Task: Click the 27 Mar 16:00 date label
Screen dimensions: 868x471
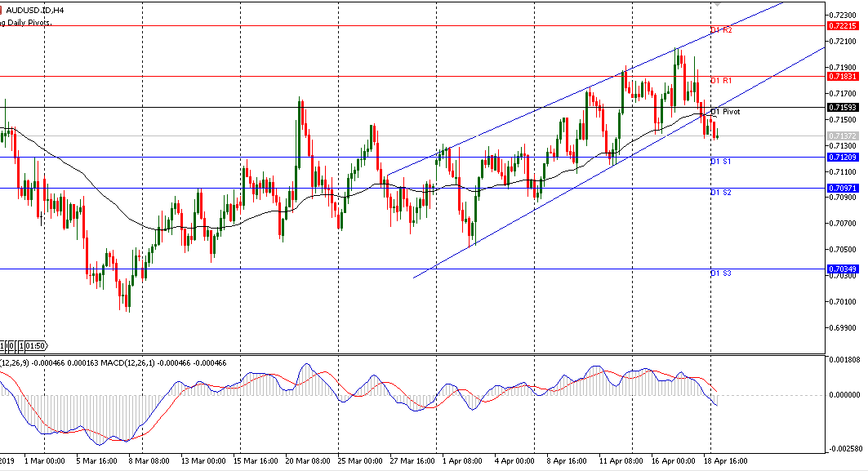Action: click(412, 460)
